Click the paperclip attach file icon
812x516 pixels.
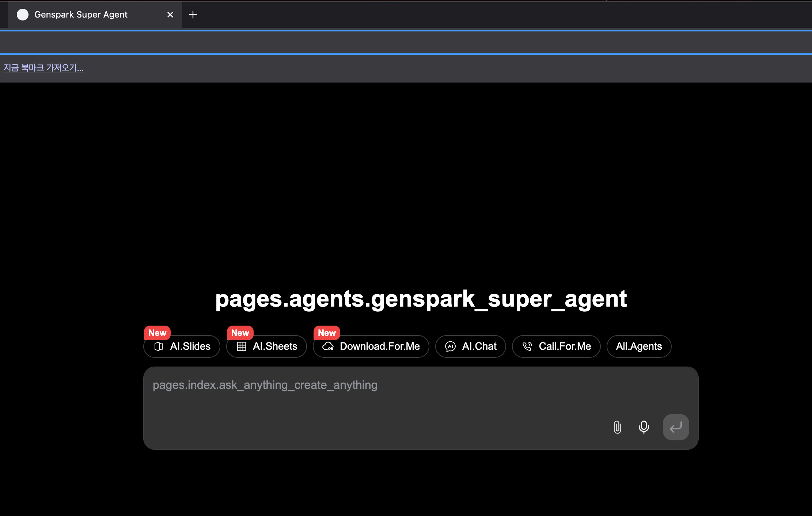[x=617, y=427]
